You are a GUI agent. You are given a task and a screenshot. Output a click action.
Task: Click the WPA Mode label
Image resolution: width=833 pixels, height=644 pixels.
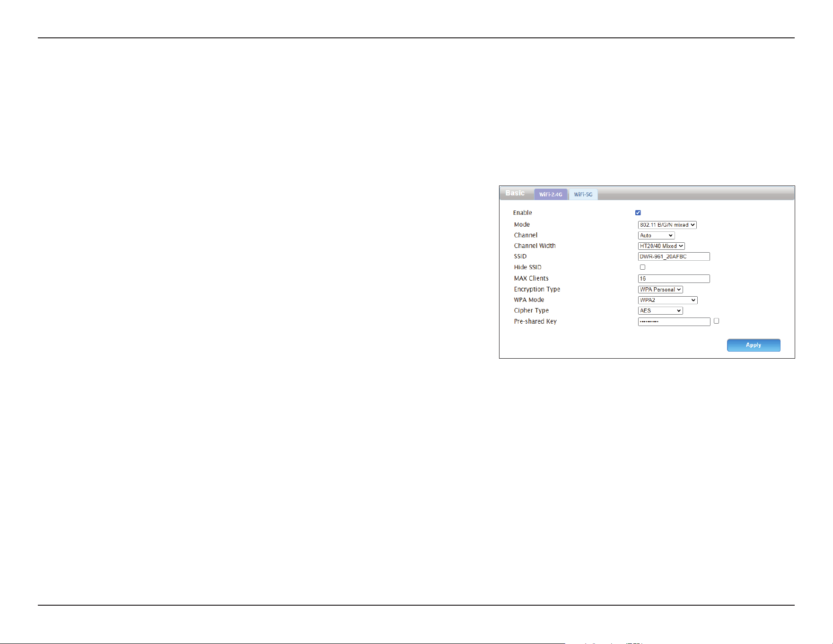[x=529, y=300]
